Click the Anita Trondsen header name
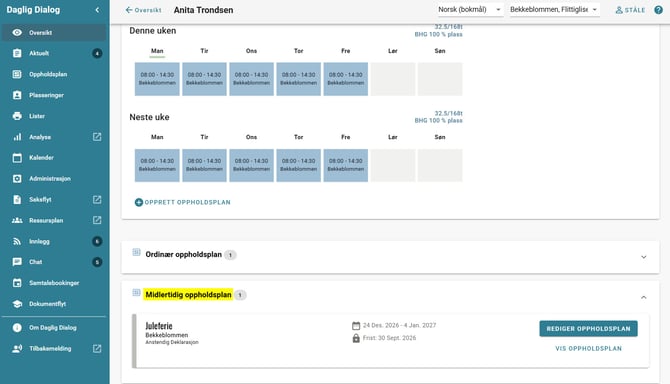 [x=203, y=10]
